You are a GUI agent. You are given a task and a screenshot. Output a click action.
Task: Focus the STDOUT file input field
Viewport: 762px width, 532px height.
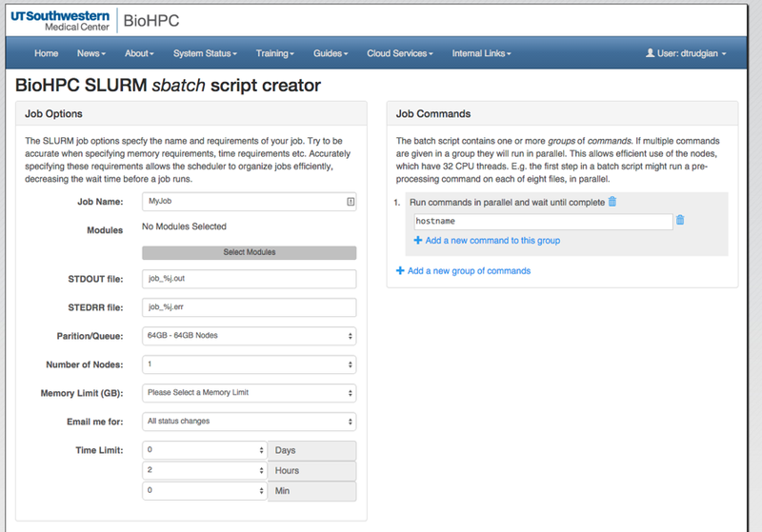tap(250, 279)
